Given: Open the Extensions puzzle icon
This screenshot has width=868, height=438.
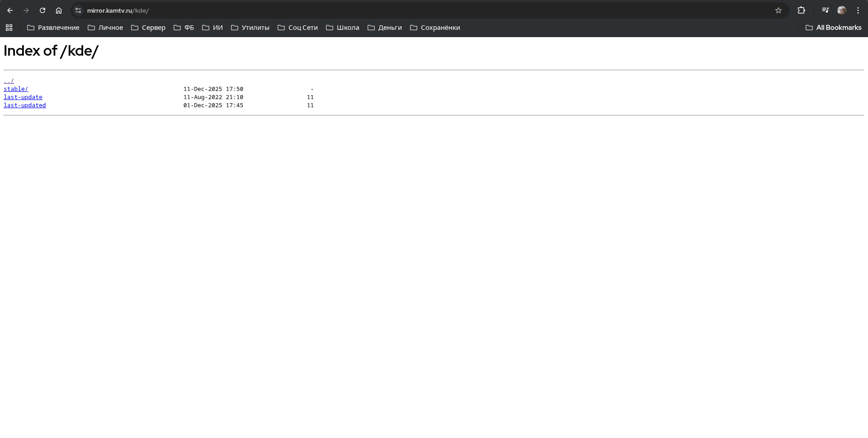Looking at the screenshot, I should pos(801,10).
